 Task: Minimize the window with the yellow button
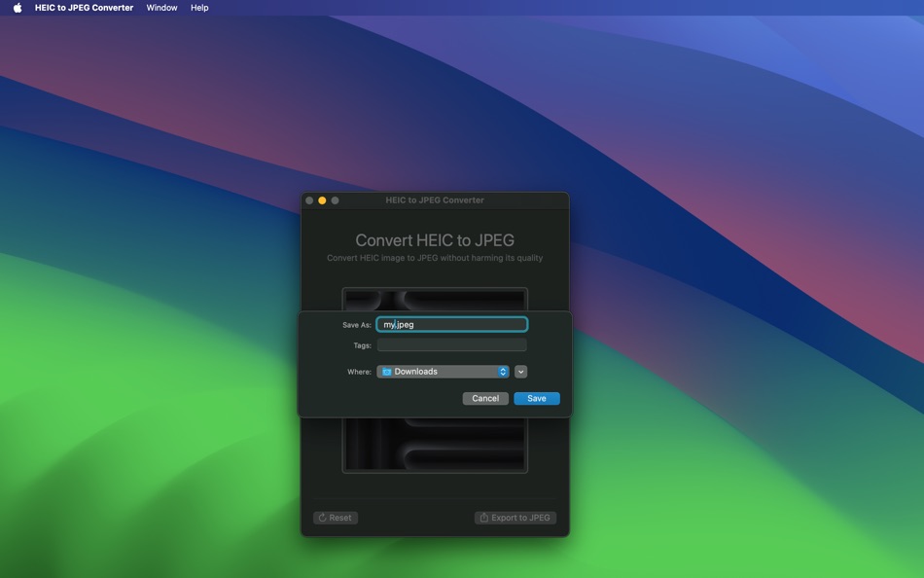point(322,200)
